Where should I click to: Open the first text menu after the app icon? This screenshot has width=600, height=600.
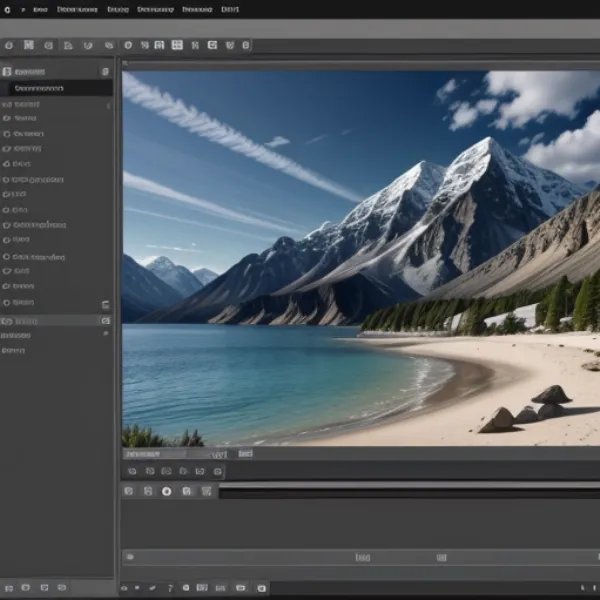(x=40, y=9)
